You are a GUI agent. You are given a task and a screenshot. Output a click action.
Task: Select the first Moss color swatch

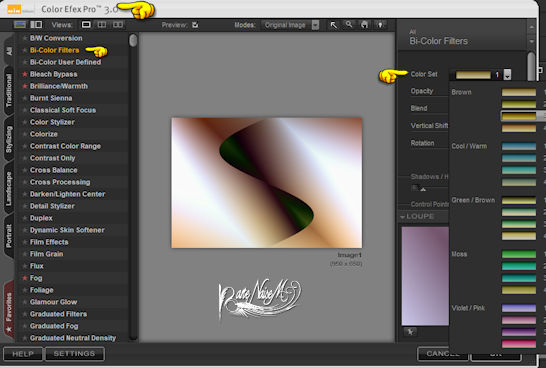coord(519,254)
